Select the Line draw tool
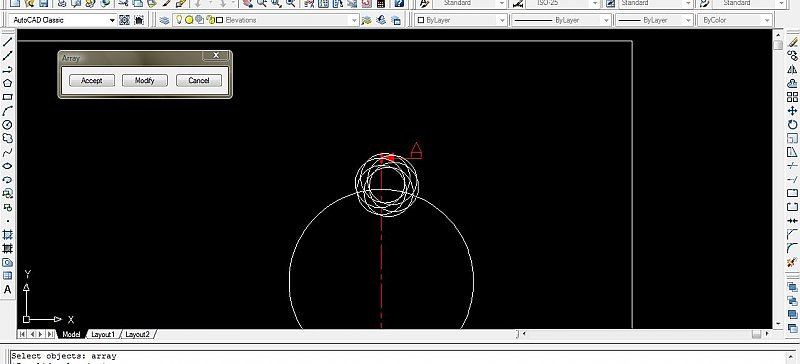This screenshot has width=800, height=364. (x=7, y=42)
